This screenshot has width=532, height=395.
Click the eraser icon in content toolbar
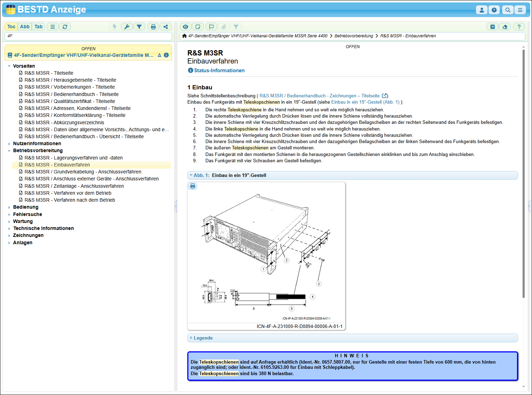click(x=505, y=27)
